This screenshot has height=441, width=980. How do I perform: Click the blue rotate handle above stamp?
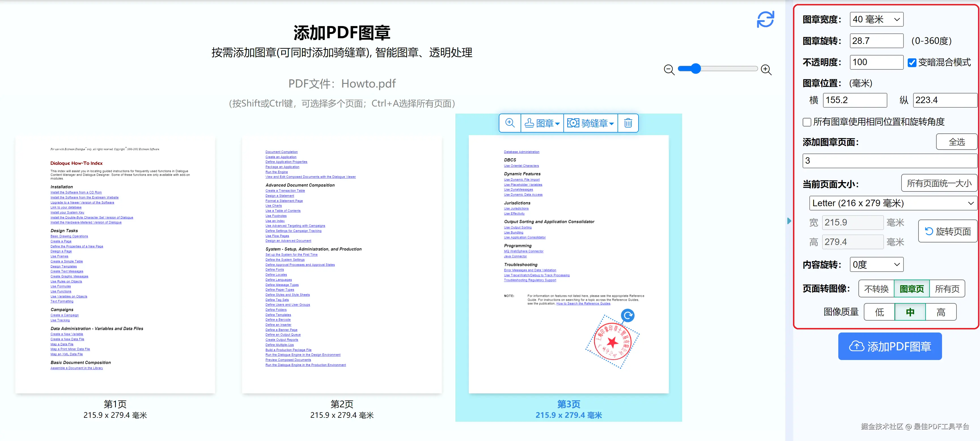point(627,315)
